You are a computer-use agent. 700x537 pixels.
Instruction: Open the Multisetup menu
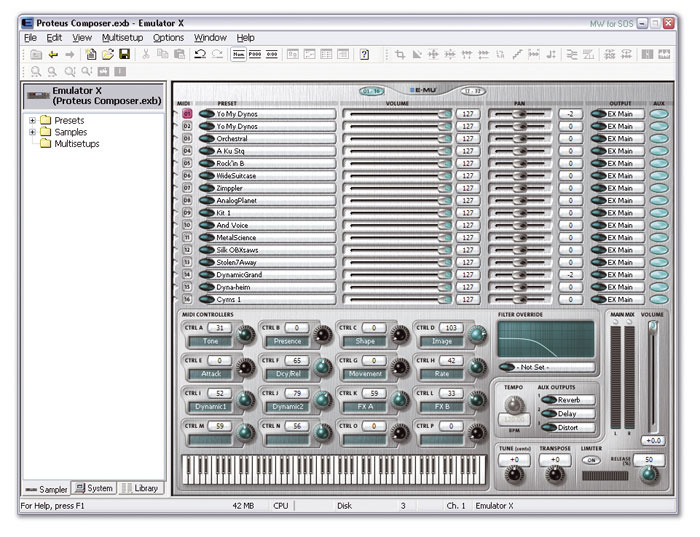click(x=122, y=37)
